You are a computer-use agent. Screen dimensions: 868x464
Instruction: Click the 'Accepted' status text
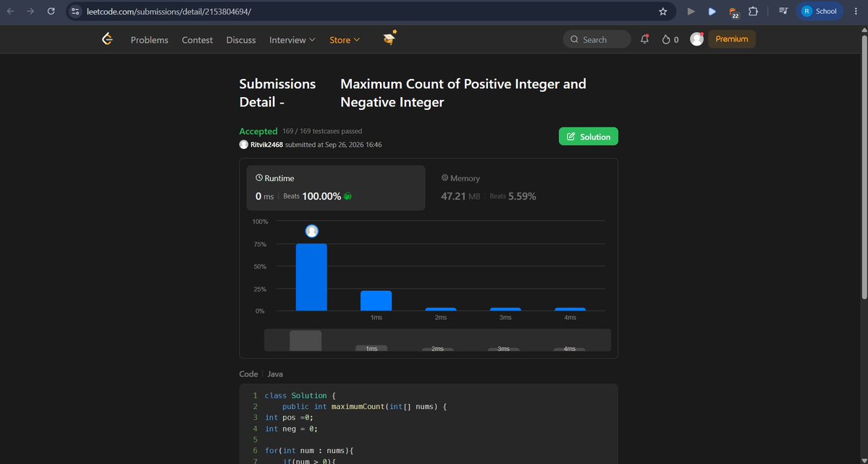pyautogui.click(x=258, y=131)
